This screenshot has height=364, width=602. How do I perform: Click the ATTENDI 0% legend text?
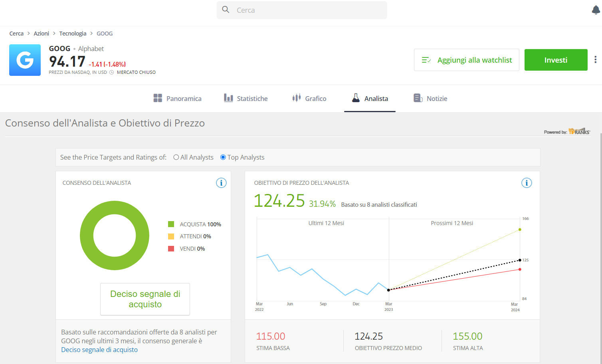(195, 236)
